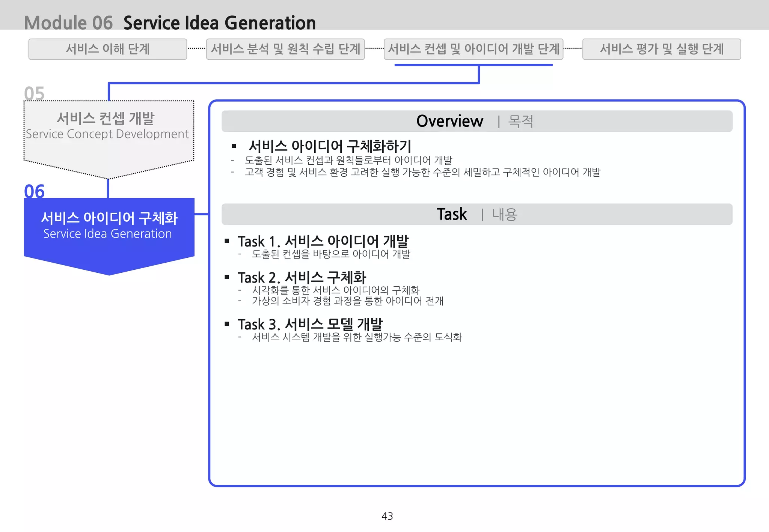
Task: Select 'Task 1. 서비스 아이디어 개발' heading
Action: pos(323,241)
